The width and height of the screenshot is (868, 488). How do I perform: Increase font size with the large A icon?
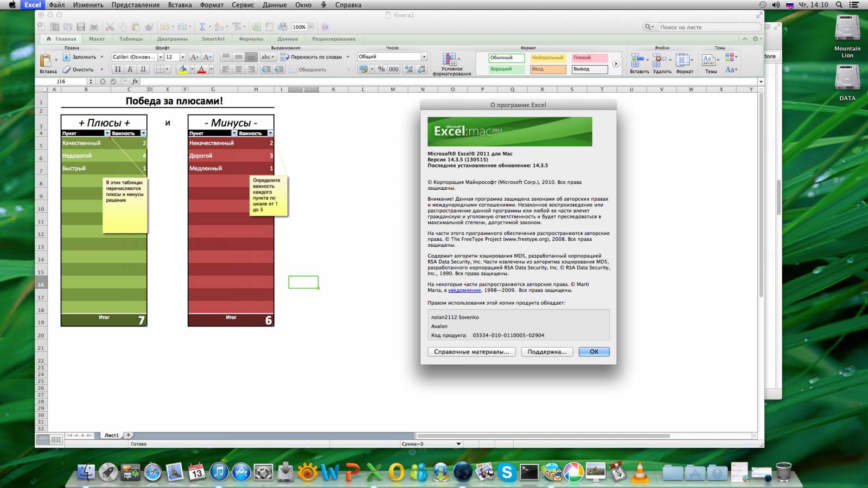(x=194, y=57)
